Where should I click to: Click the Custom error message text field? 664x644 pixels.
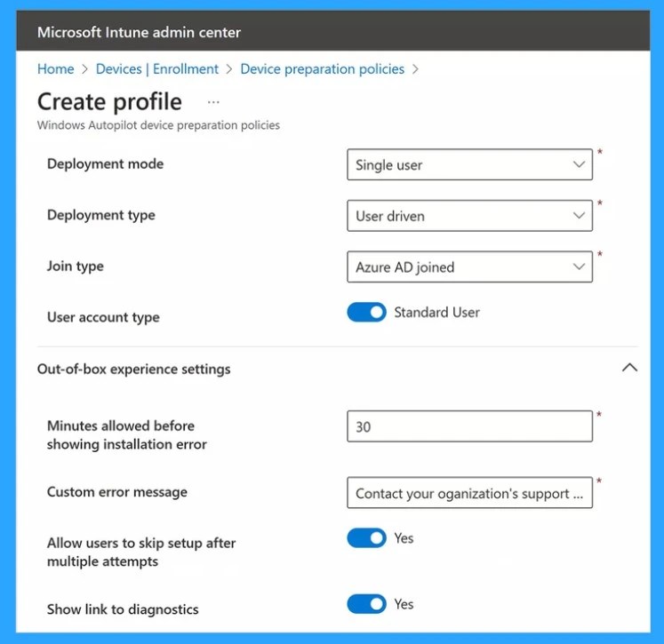[x=469, y=493]
